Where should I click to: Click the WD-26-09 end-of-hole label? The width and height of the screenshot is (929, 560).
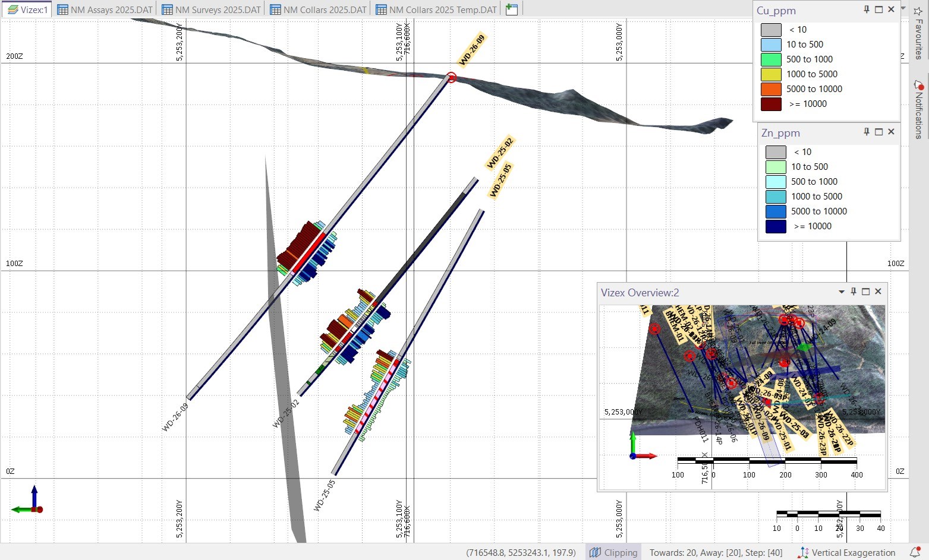pos(175,417)
